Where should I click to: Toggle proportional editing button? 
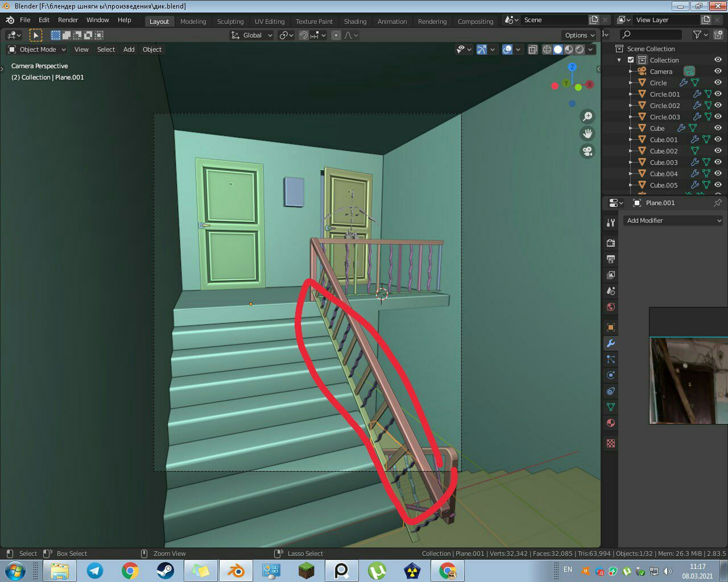pos(336,35)
